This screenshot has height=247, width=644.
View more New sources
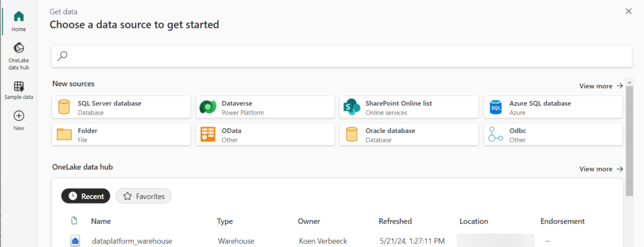point(601,86)
